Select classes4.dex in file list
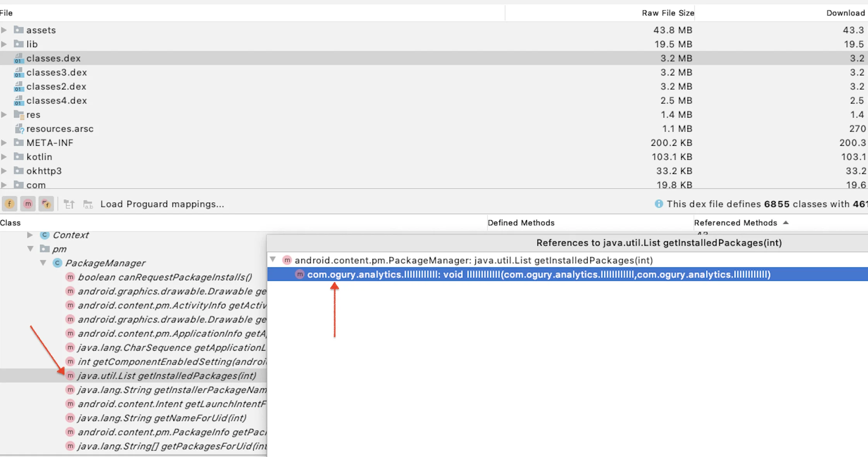This screenshot has height=457, width=868. (x=56, y=101)
